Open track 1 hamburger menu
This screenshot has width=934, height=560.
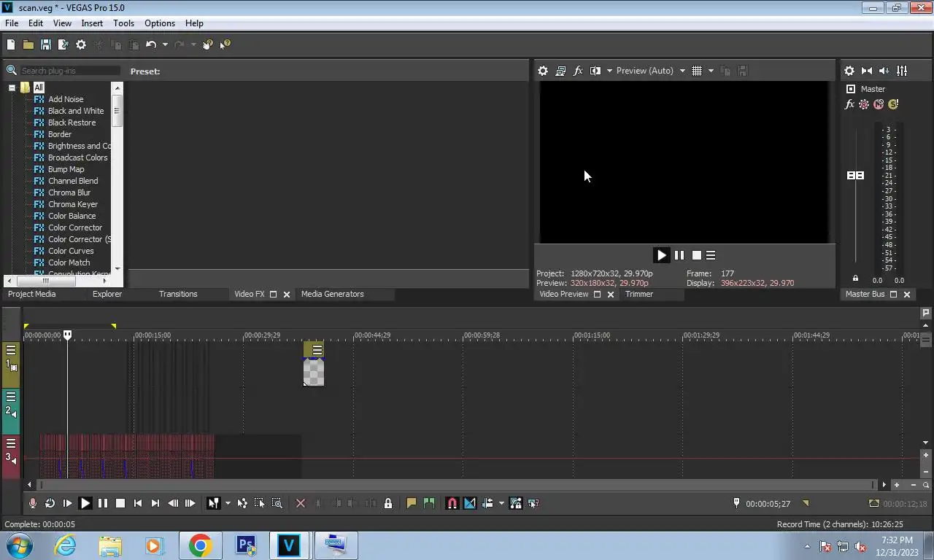click(x=11, y=350)
